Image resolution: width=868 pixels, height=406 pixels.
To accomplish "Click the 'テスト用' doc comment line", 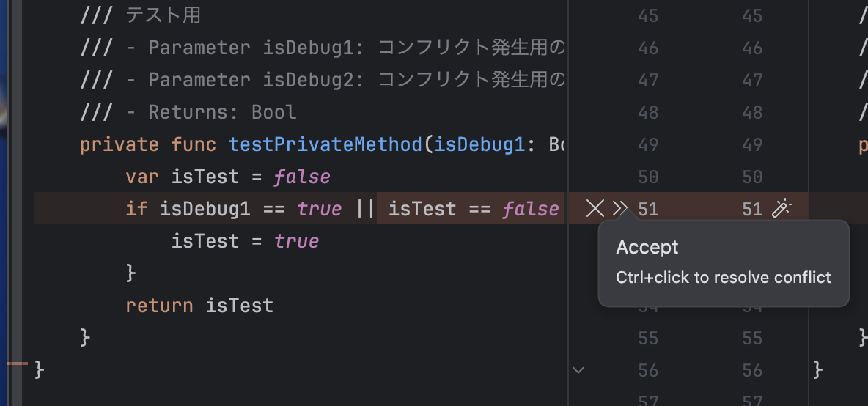I will (x=163, y=16).
